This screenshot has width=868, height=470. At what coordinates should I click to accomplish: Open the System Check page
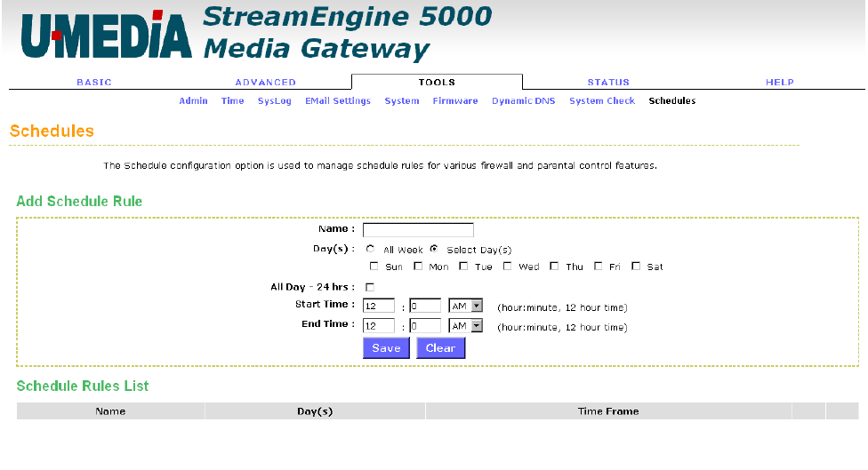tap(602, 101)
